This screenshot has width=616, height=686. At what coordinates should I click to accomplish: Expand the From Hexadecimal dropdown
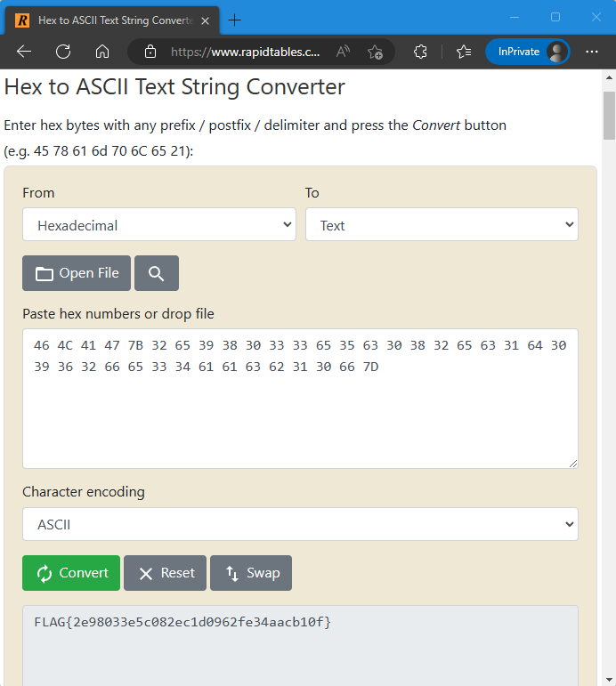(x=158, y=225)
